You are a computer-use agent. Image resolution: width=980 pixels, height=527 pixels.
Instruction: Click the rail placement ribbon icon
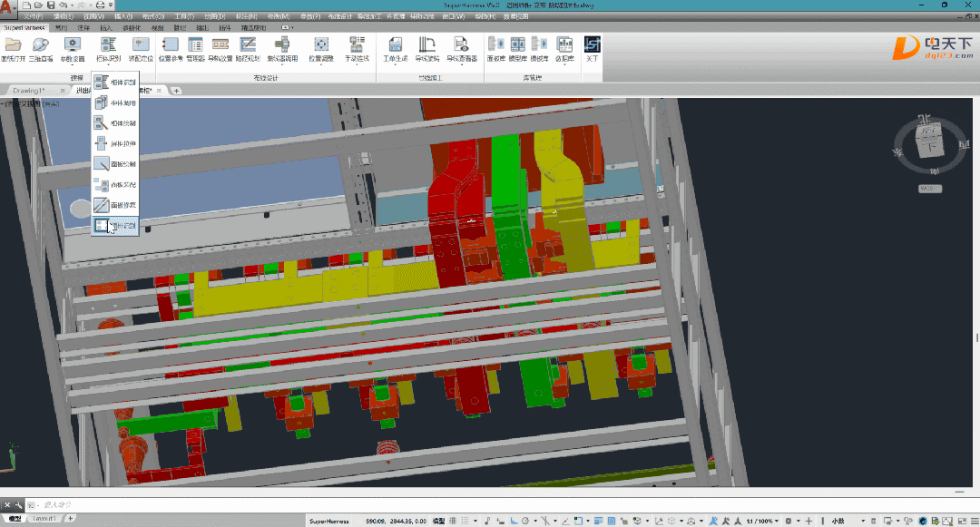[x=220, y=45]
